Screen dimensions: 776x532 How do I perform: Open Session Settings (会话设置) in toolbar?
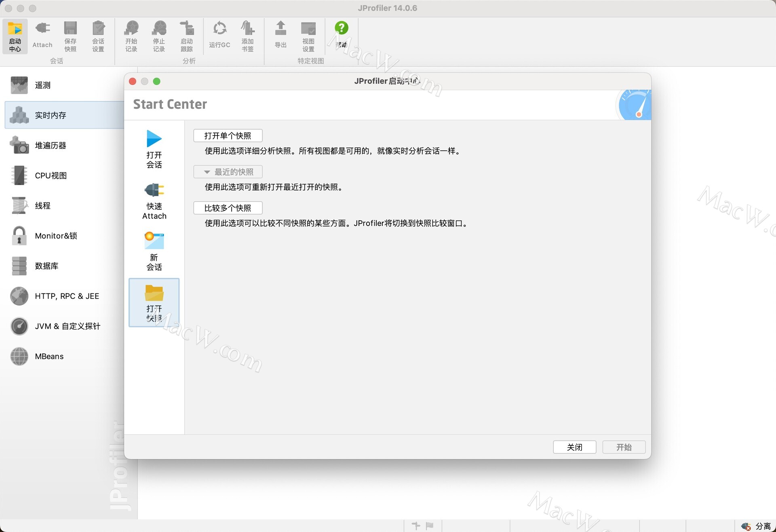point(98,36)
